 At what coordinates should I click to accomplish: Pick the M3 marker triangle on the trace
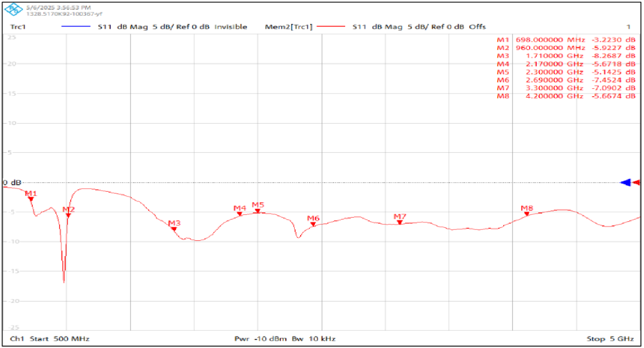point(174,229)
